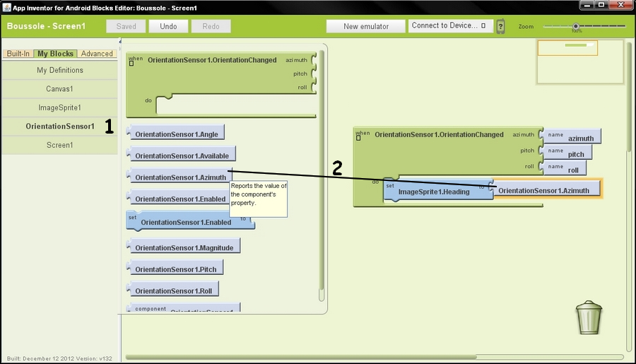Click the trash can icon
Image resolution: width=636 pixels, height=364 pixels.
click(589, 317)
